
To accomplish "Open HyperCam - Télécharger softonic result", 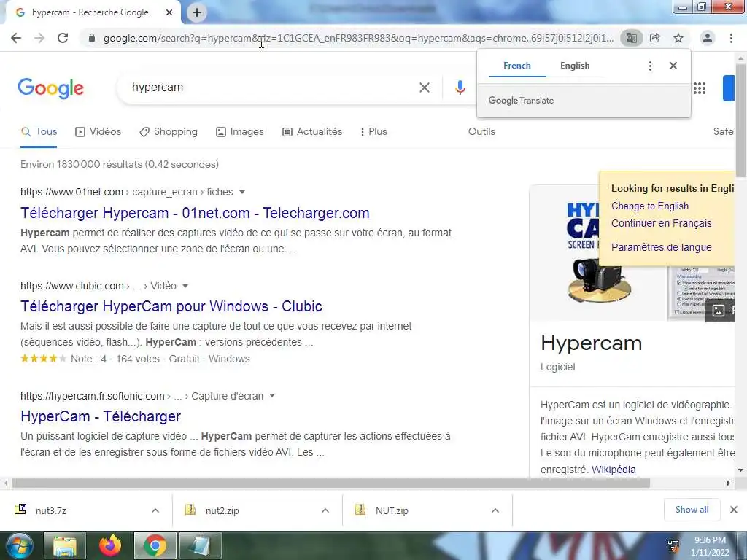I will point(101,416).
